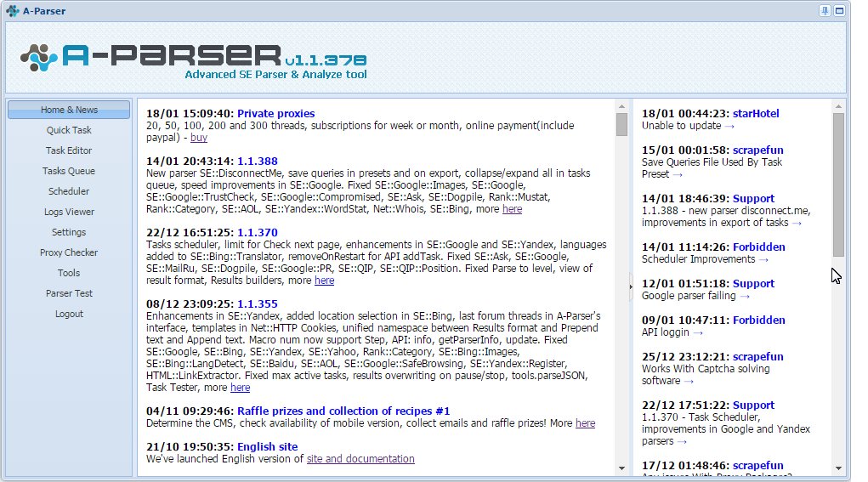Follow the arrow after 'Unable to update'

point(729,127)
